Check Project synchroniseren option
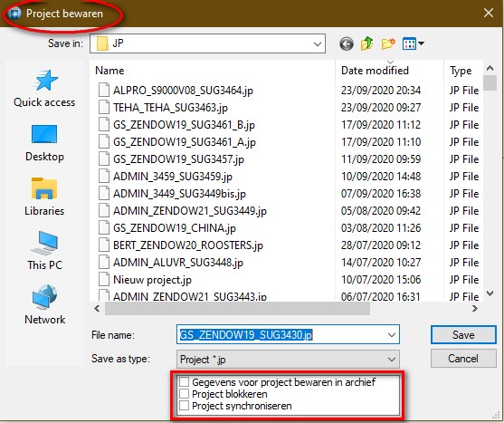The width and height of the screenshot is (504, 423). (184, 406)
